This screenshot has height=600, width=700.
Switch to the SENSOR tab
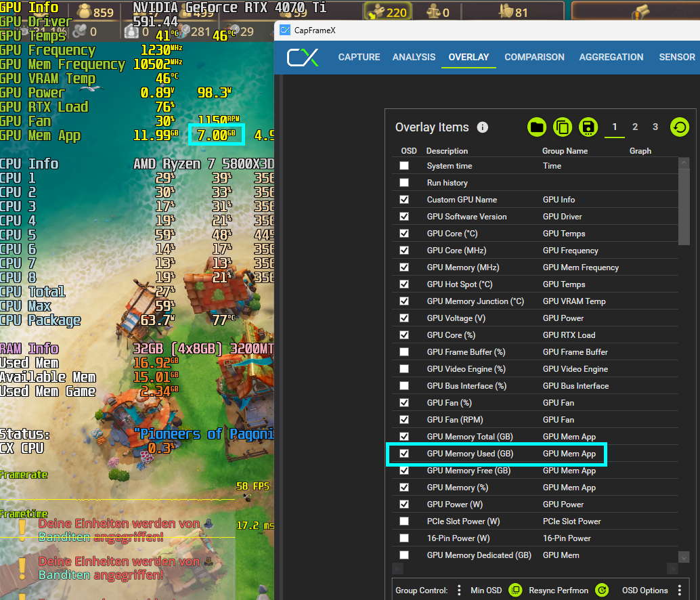677,57
